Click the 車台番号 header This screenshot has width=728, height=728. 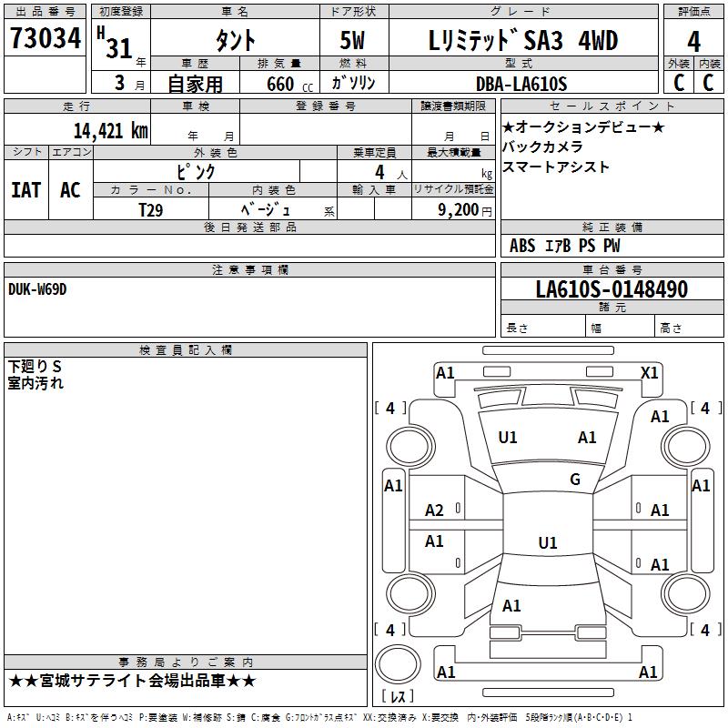click(x=612, y=269)
